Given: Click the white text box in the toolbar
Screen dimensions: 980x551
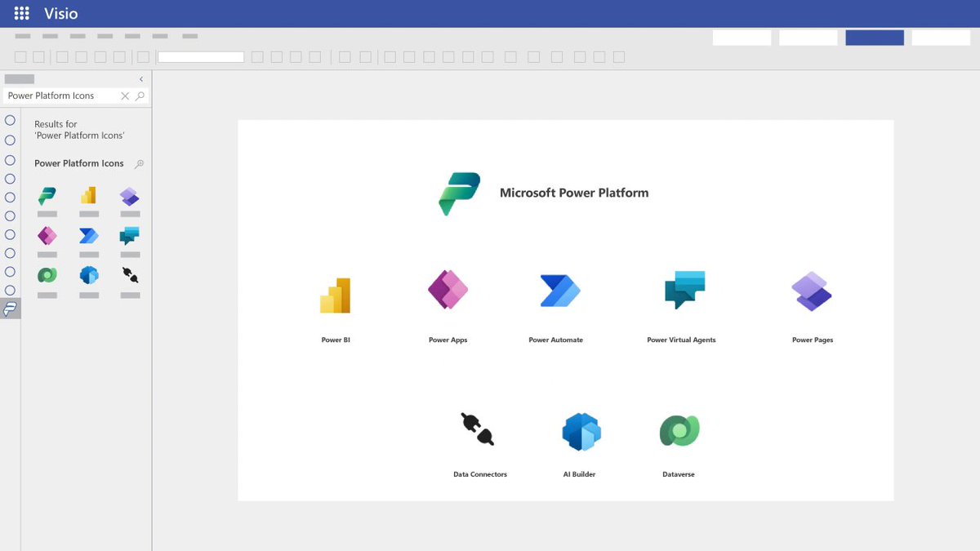Looking at the screenshot, I should click(x=201, y=57).
